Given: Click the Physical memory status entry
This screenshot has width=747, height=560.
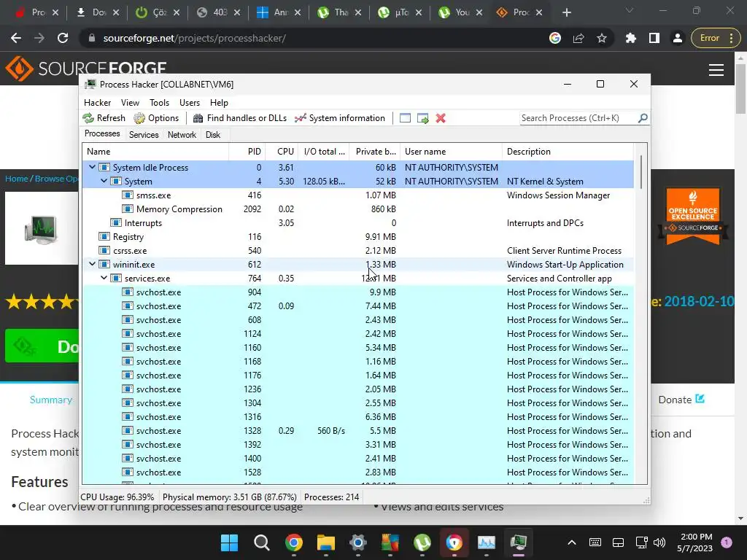Looking at the screenshot, I should pos(230,497).
